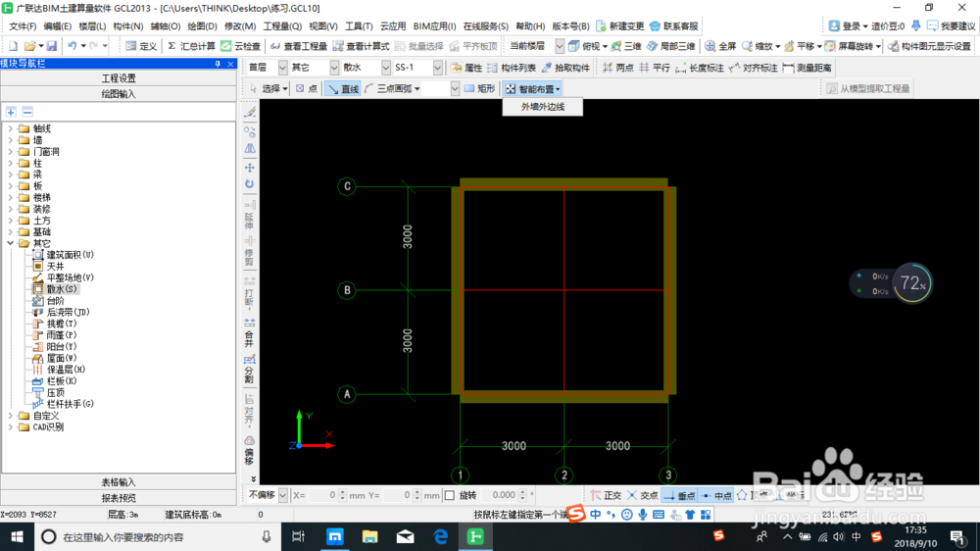Open the 工程量(Q) menu

click(282, 26)
